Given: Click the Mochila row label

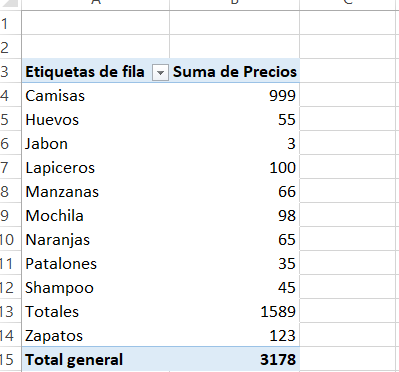Looking at the screenshot, I should tap(96, 215).
